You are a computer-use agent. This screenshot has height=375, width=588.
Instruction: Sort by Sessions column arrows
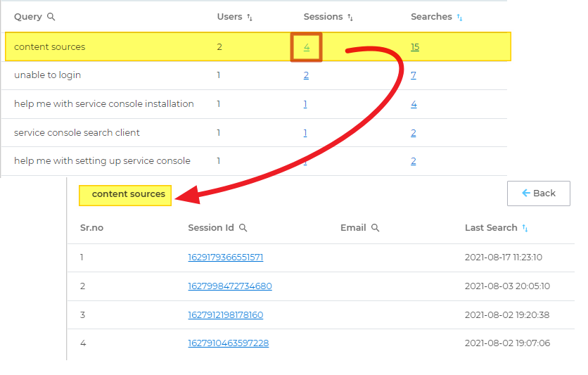click(350, 17)
